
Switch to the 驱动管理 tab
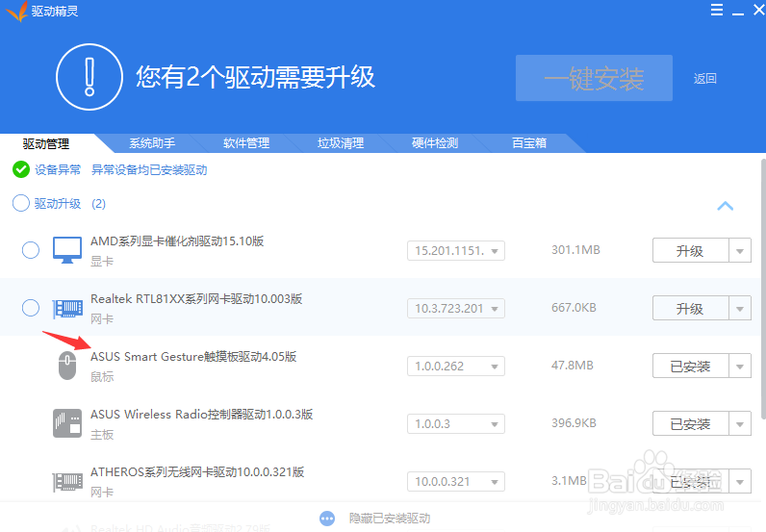[46, 143]
